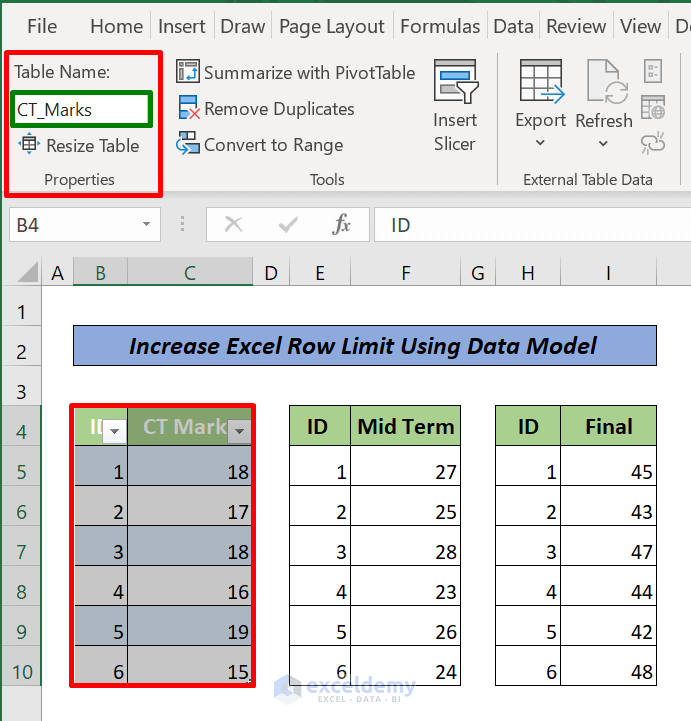
Task: Open the Formulas tab
Action: 440,26
